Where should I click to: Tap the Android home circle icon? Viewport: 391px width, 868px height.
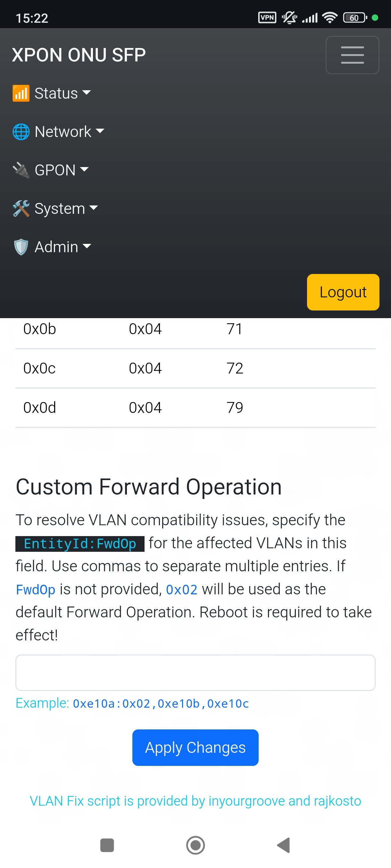point(196,845)
